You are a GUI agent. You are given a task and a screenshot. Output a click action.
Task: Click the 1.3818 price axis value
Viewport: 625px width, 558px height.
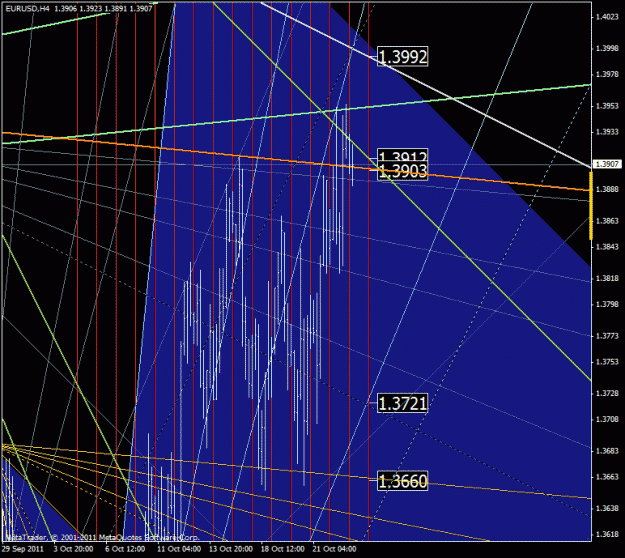coord(607,278)
